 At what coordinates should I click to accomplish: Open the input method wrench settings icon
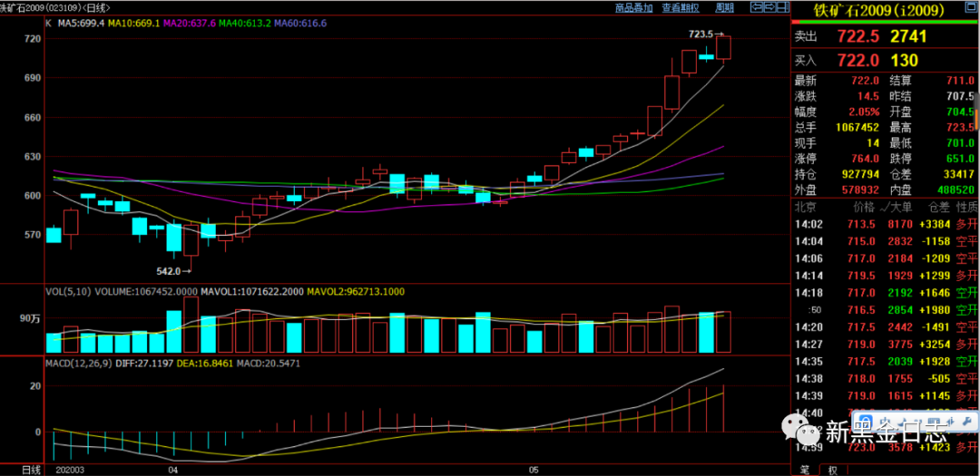(x=969, y=420)
